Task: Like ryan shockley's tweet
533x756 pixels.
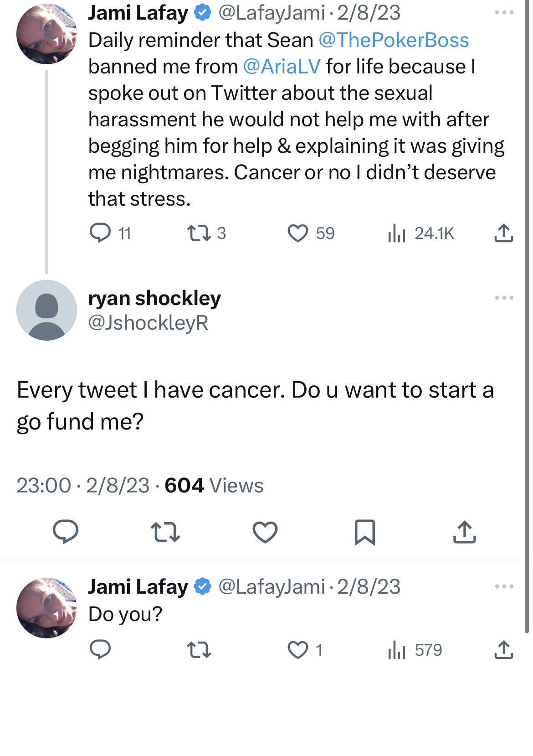Action: tap(265, 532)
